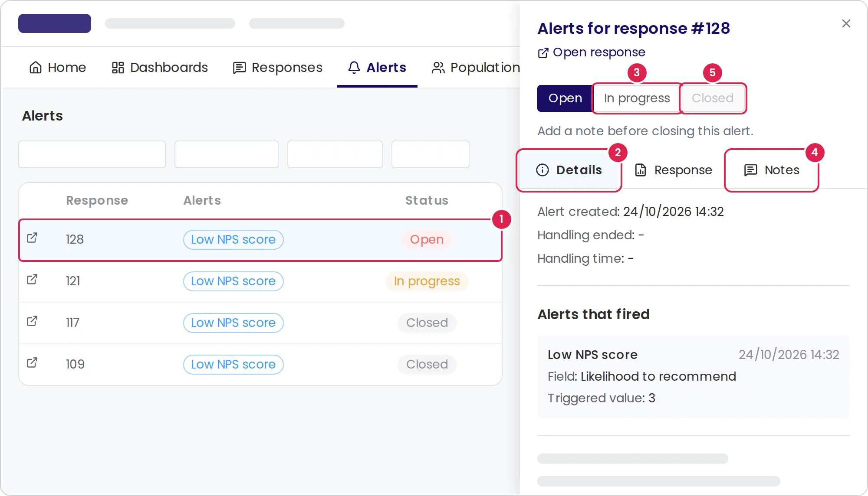Close the alerts side panel

846,23
